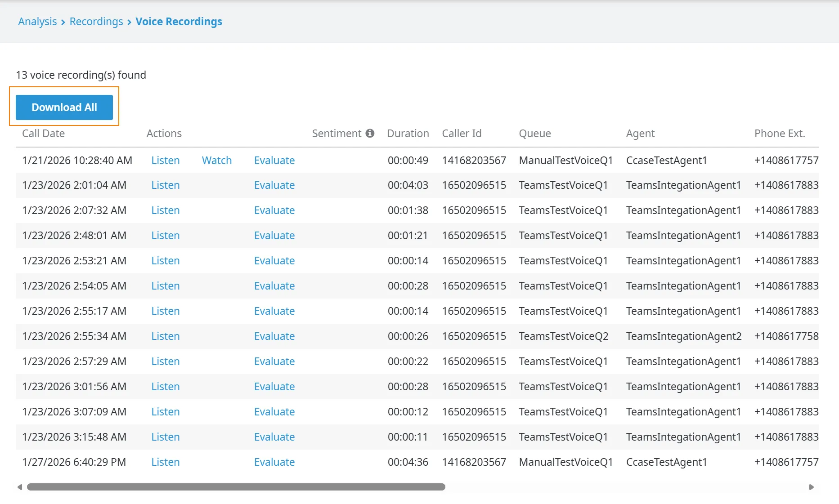Watch the 1/21/2026 10:28:40 AM recording
This screenshot has height=504, width=839.
217,161
